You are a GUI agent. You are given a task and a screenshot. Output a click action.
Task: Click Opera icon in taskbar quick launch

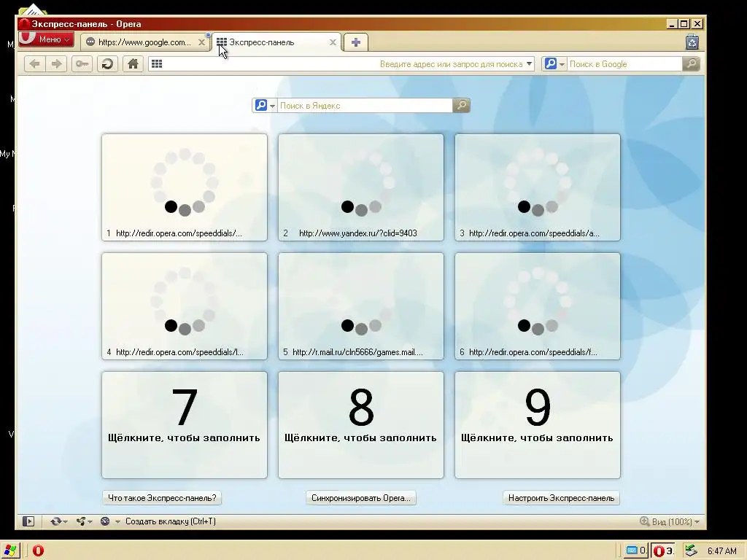click(38, 551)
